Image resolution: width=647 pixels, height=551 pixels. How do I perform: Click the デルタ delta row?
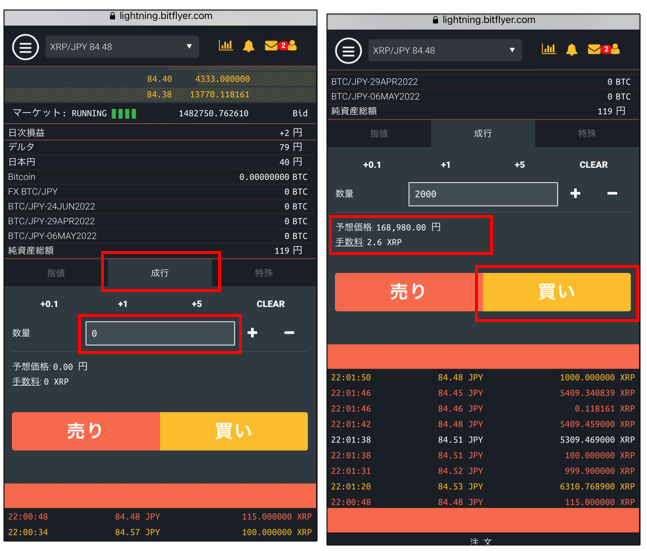tap(160, 147)
